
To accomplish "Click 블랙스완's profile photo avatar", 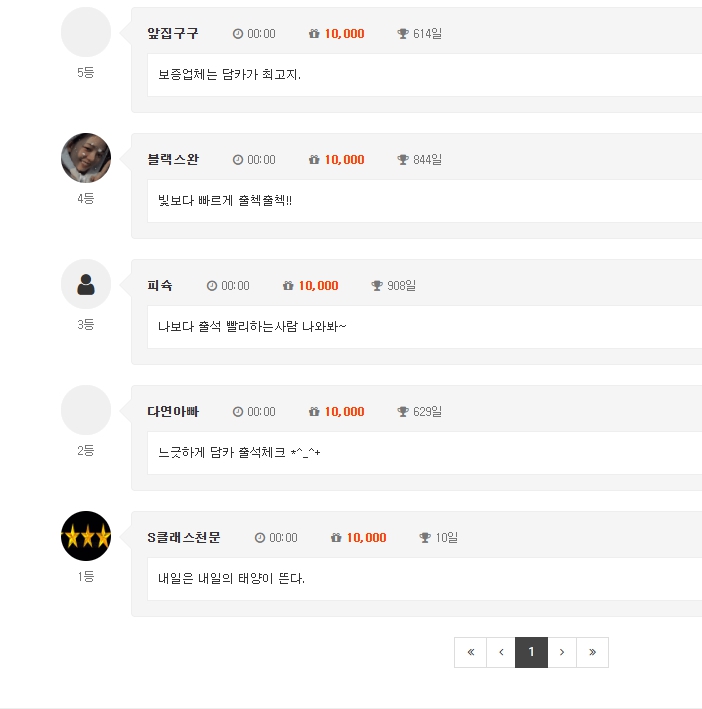I will [x=86, y=158].
